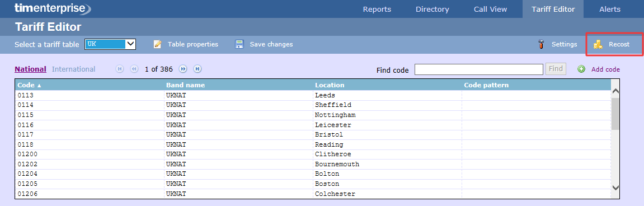The width and height of the screenshot is (644, 206).
Task: Click the Table properties pencil icon
Action: (158, 44)
